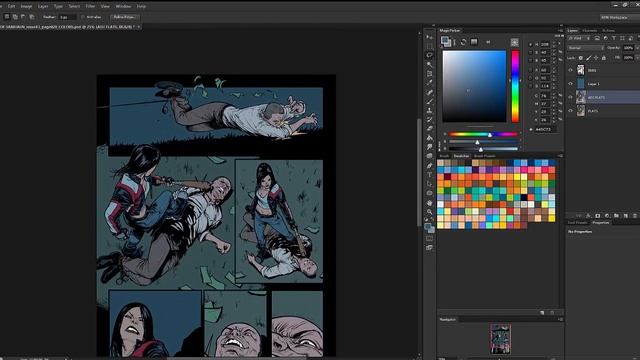This screenshot has height=360, width=640.
Task: Click Lock transparent pixels icon
Action: [x=580, y=58]
